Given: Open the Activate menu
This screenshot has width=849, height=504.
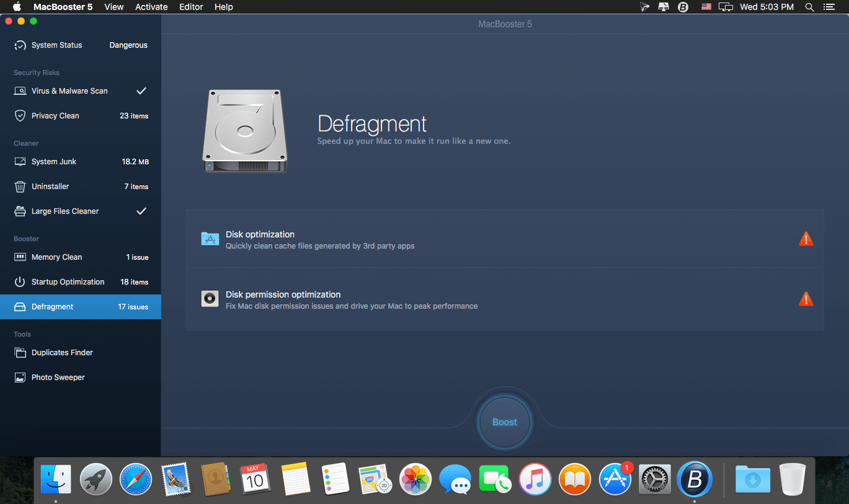Looking at the screenshot, I should (x=151, y=7).
